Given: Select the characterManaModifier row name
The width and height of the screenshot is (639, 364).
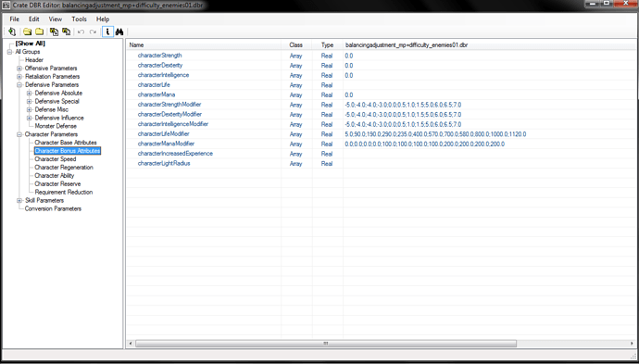Looking at the screenshot, I should tap(166, 144).
